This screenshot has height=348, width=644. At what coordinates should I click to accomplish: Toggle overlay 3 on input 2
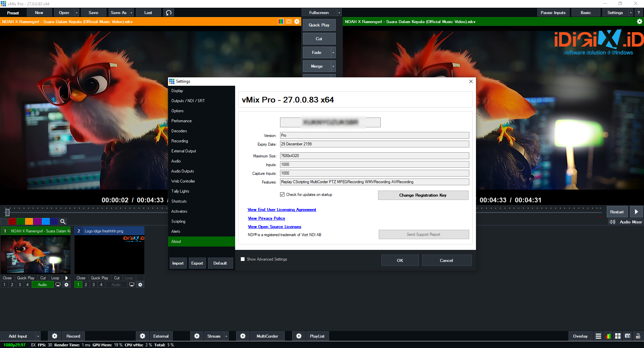pos(94,285)
